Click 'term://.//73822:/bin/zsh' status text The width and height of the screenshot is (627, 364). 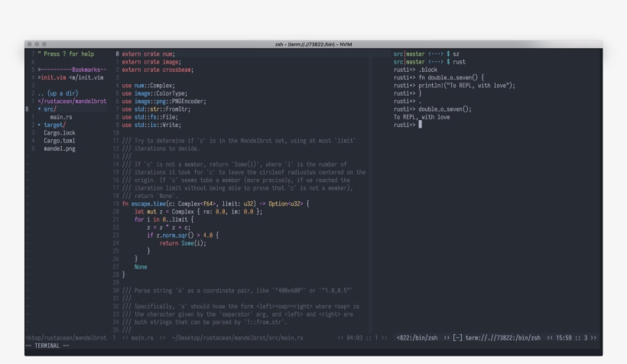click(502, 338)
